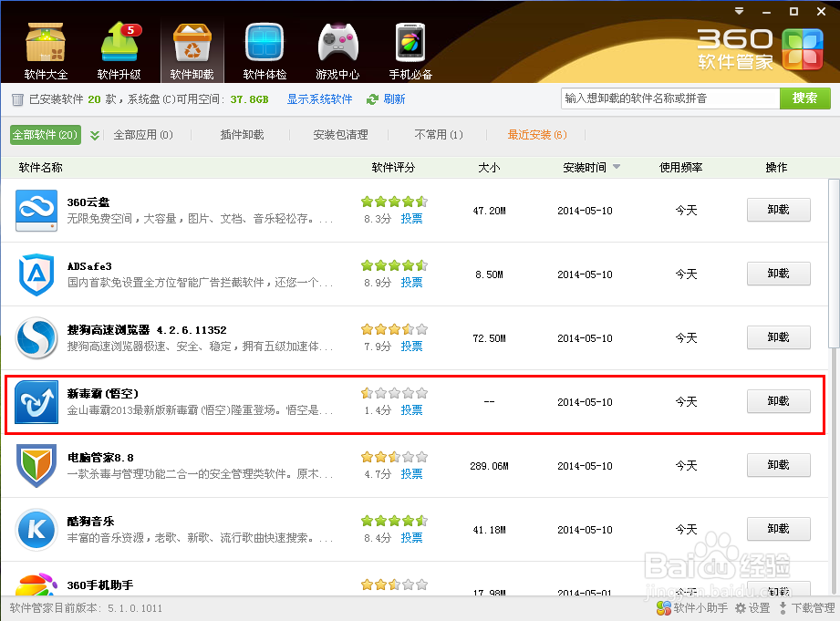Select the 全部软件 (20) tab
The width and height of the screenshot is (840, 621).
point(46,135)
